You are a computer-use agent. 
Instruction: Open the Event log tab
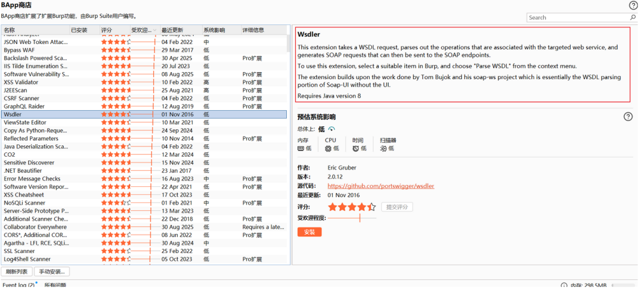pos(18,285)
